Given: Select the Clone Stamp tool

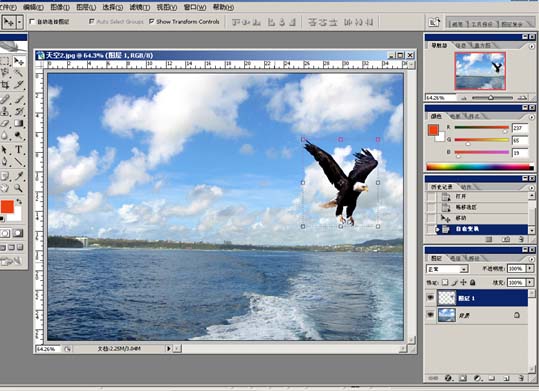Looking at the screenshot, I should (x=5, y=111).
